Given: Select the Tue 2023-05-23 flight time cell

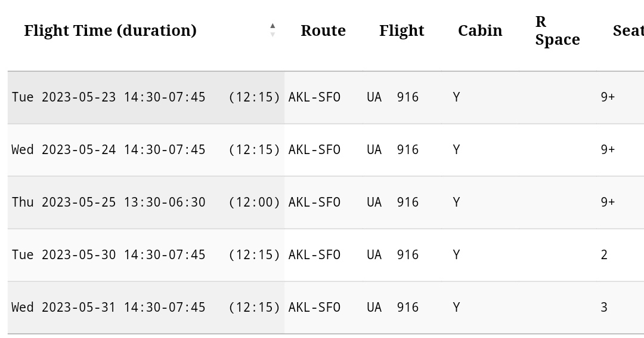Looking at the screenshot, I should click(109, 97).
